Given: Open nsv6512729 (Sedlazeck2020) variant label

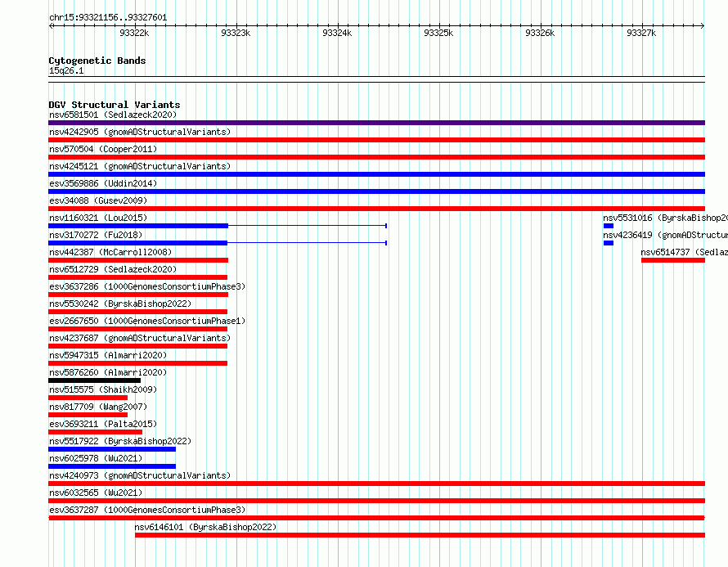Looking at the screenshot, I should point(113,269).
